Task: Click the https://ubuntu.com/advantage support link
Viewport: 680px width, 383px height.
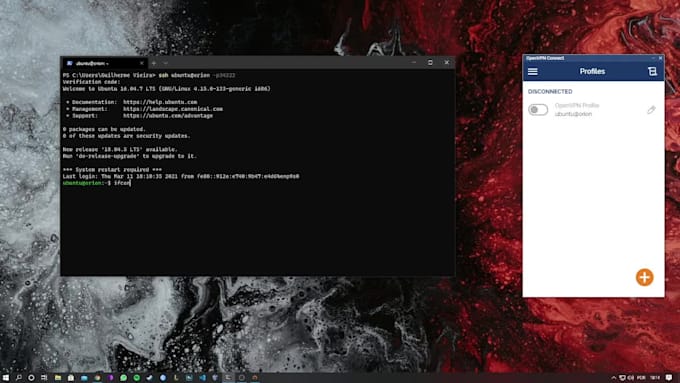Action: coord(168,116)
